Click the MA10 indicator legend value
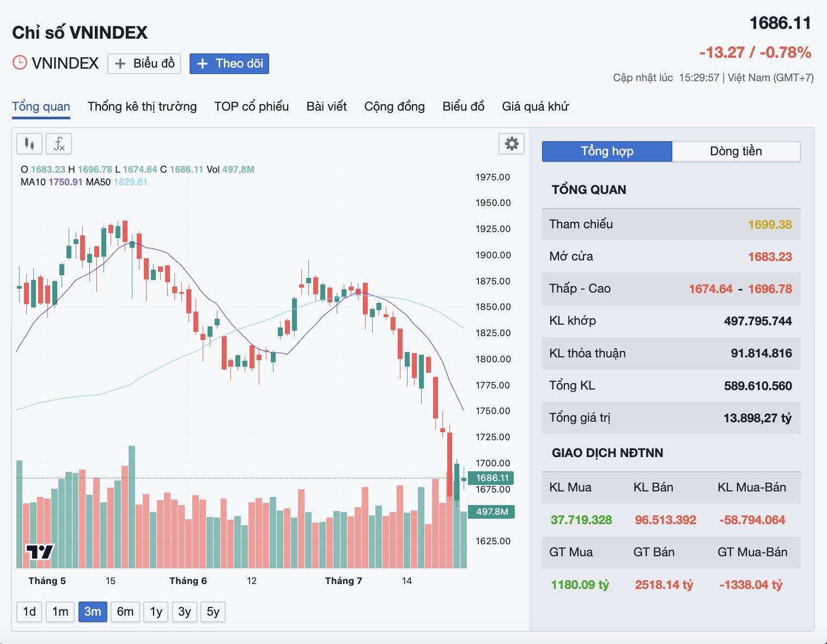Screen dimensions: 827x644 (65, 182)
